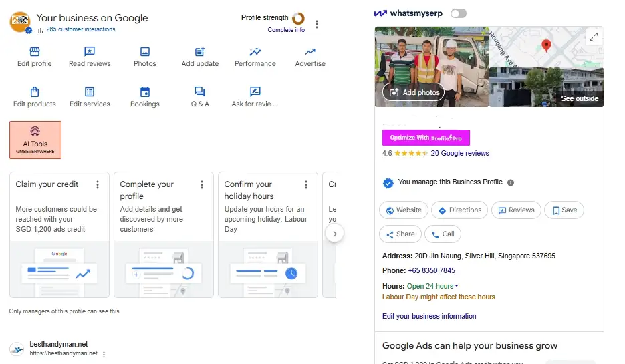The image size is (625, 364).
Task: Open Edit profile storefront icon
Action: pyautogui.click(x=35, y=51)
